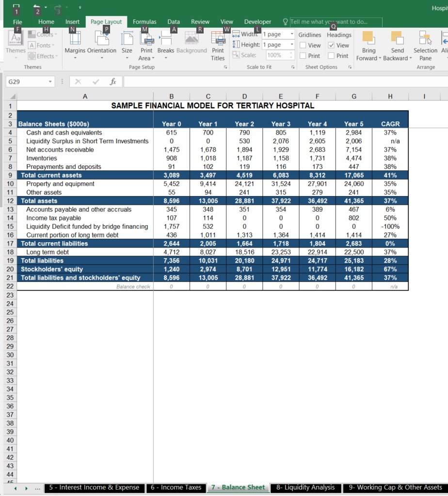Expand the Width dropdown
448x496 pixels.
(291, 34)
